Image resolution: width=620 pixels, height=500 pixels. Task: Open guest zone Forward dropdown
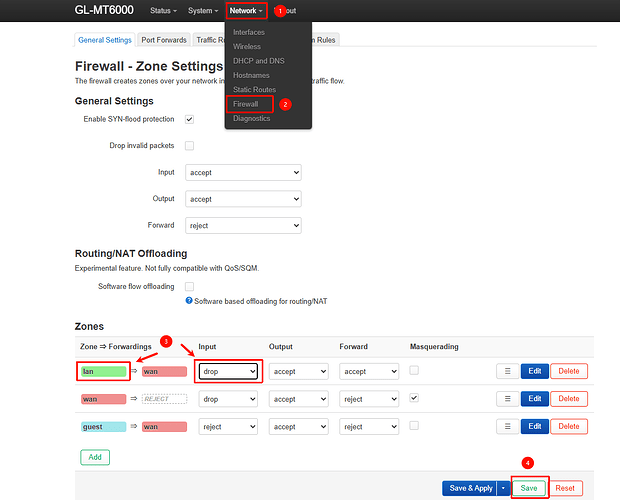pyautogui.click(x=369, y=426)
